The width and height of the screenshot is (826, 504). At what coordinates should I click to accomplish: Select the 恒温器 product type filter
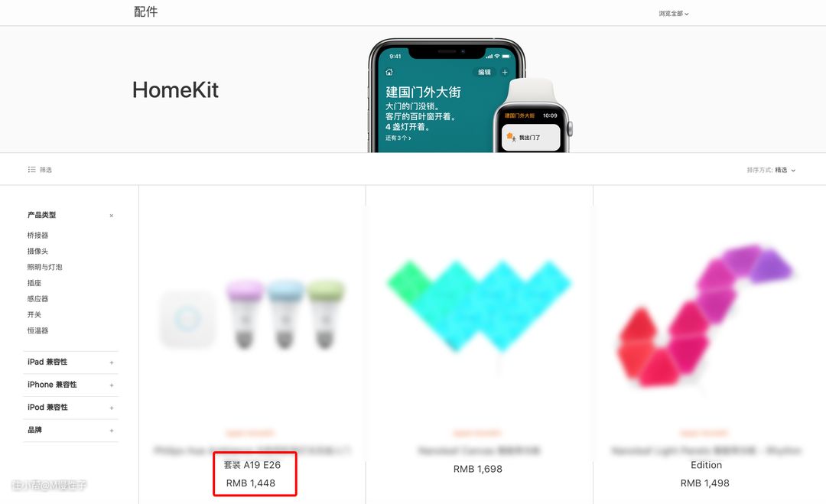(x=38, y=330)
